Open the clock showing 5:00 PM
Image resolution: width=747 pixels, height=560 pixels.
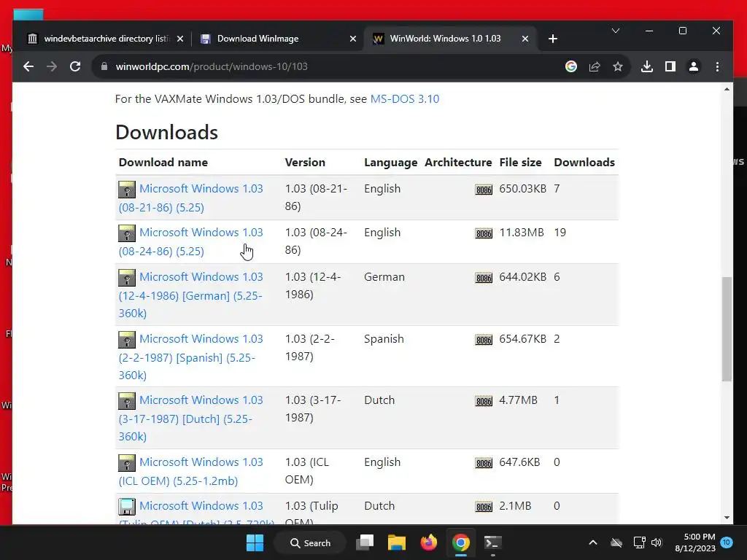pyautogui.click(x=695, y=542)
